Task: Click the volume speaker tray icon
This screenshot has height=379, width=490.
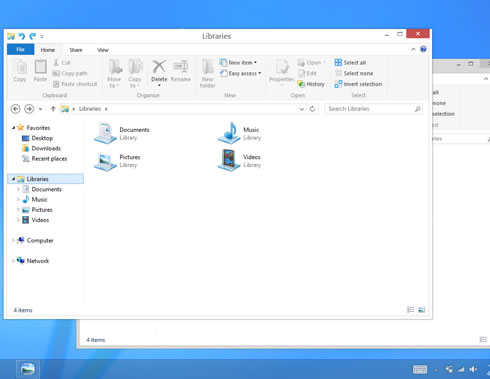Action: (x=473, y=369)
